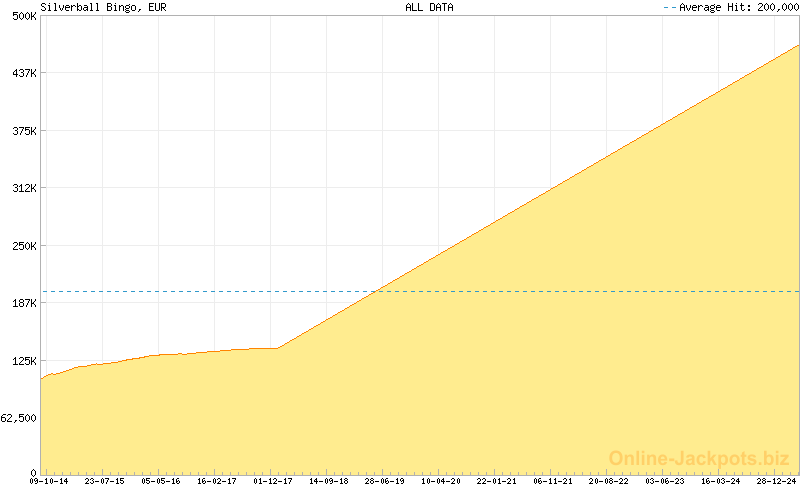Click the "Average Hit: 200,000" legend entry
This screenshot has width=800, height=490.
tap(737, 7)
